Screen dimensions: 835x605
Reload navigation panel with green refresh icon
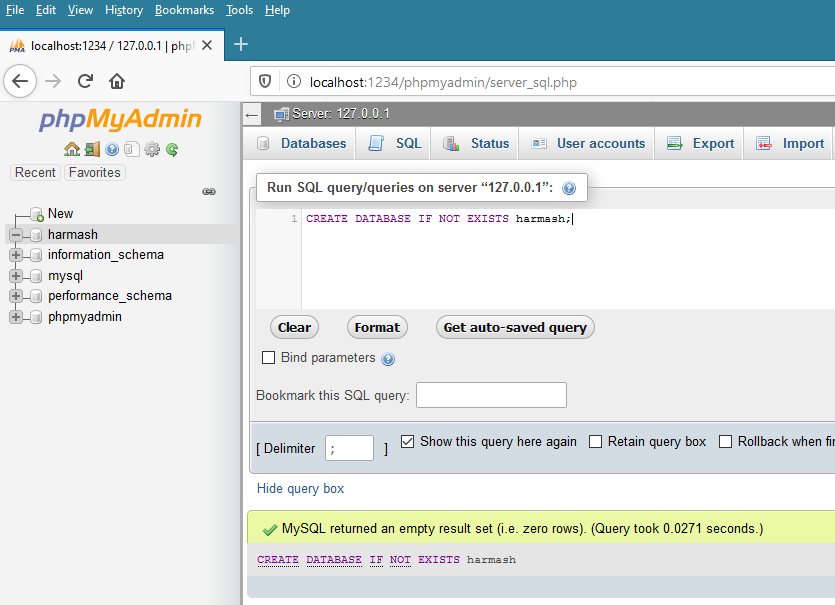[x=172, y=149]
